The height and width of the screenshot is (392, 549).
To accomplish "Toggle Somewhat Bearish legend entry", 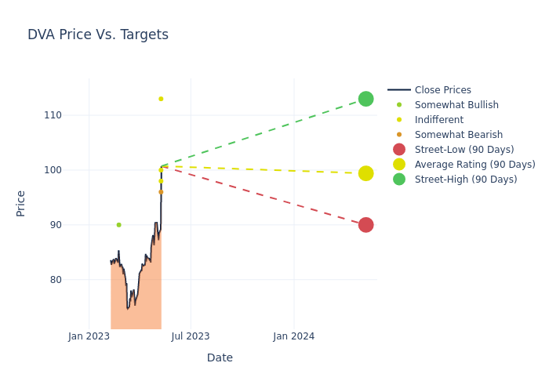I will point(458,135).
